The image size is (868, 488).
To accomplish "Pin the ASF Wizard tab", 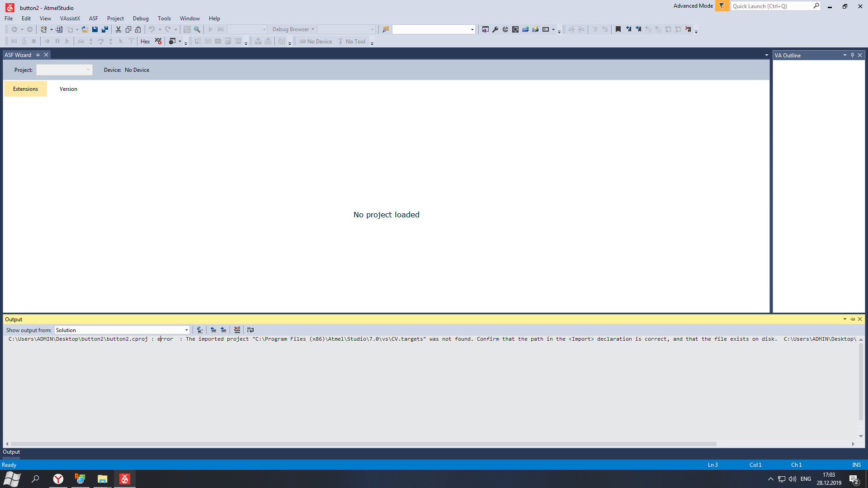I will tap(38, 55).
